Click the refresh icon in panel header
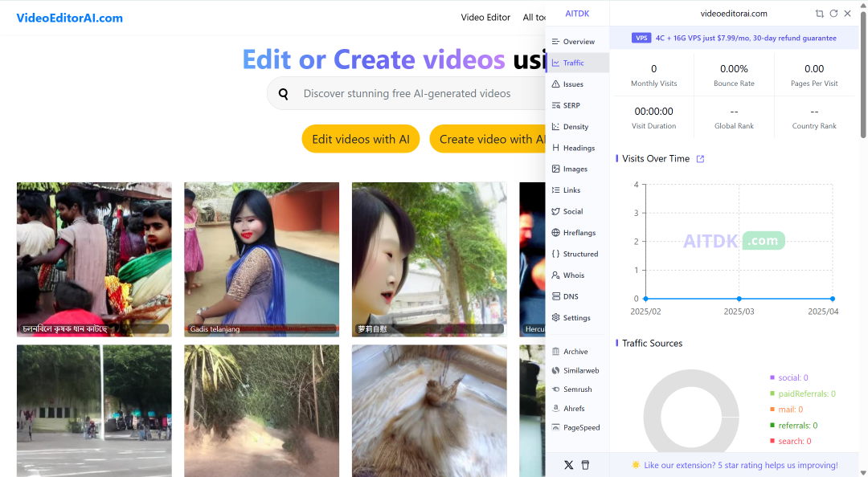 [833, 14]
